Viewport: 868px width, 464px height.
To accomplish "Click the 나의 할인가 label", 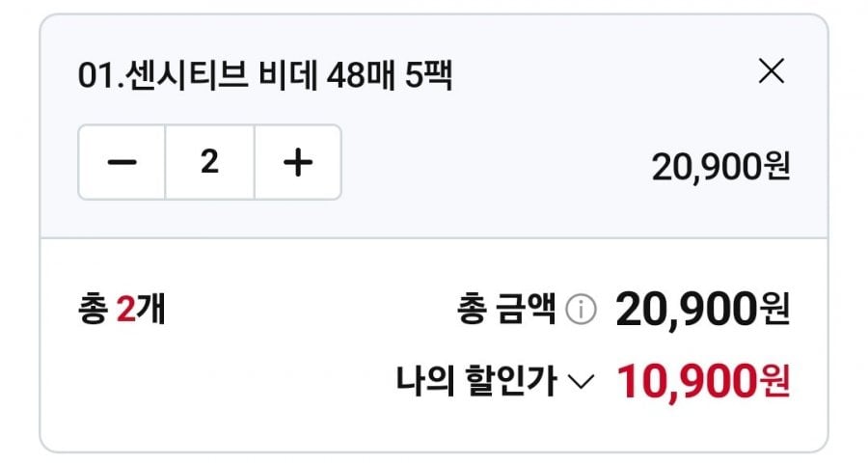I will coord(476,382).
